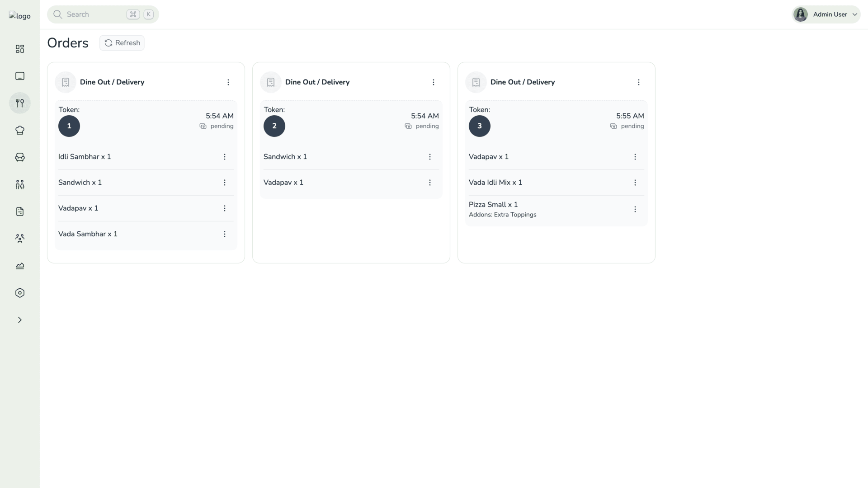Open Vada Idli Mix item options menu
Viewport: 868px width, 488px height.
(x=635, y=183)
